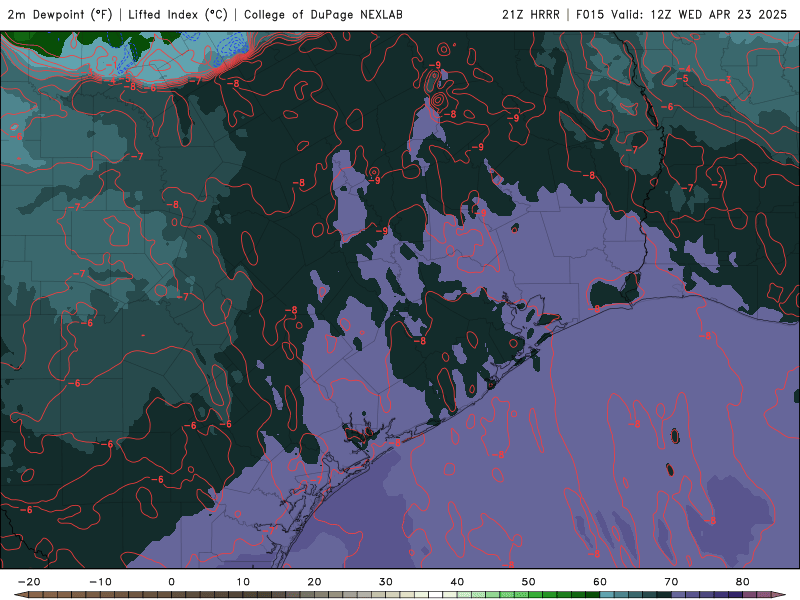Viewport: 800px width, 600px height.
Task: Click the -10 label on the color scale
Action: click(x=100, y=582)
